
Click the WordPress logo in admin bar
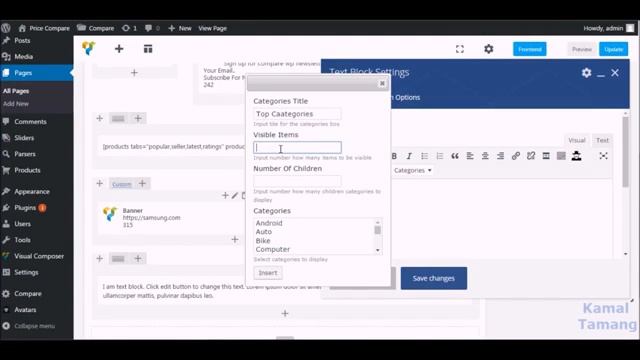click(x=6, y=28)
